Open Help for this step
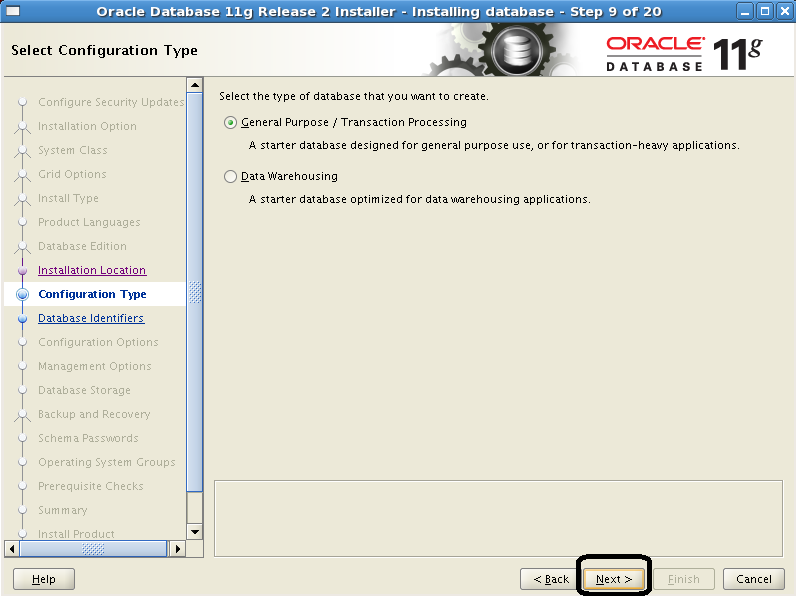Screen dimensions: 796x596 [44, 579]
